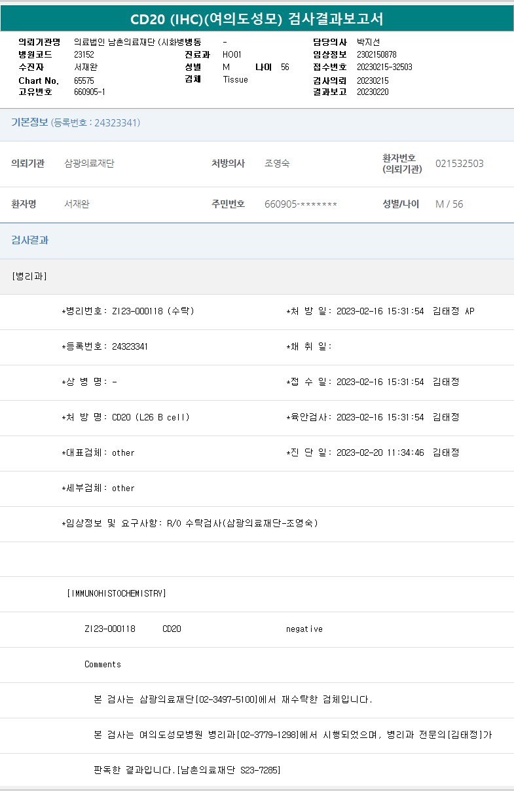
Task: Click the patient number 021532503
Action: [459, 164]
